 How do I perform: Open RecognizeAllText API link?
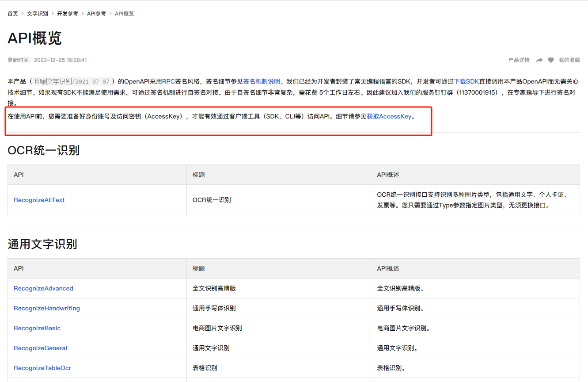[39, 200]
